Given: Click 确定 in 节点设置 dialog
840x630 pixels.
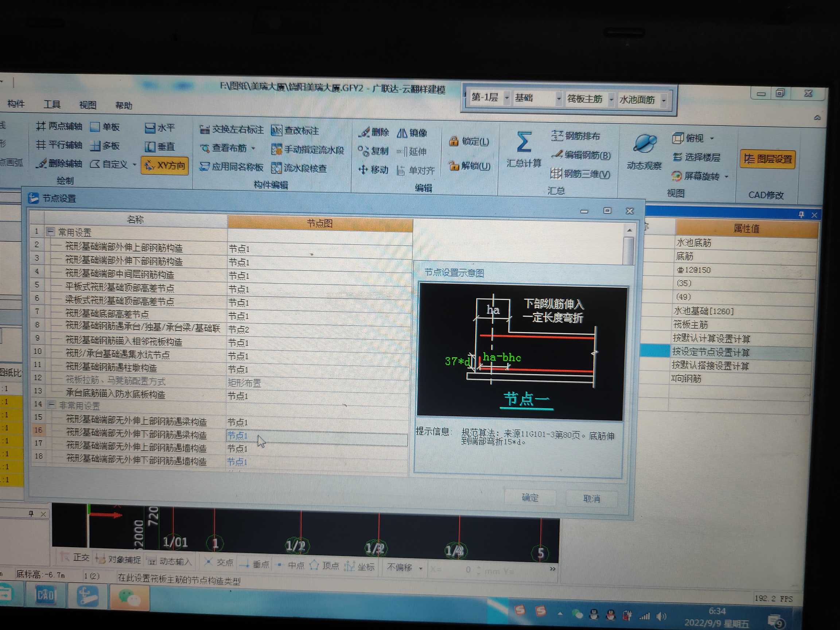Looking at the screenshot, I should (x=530, y=497).
